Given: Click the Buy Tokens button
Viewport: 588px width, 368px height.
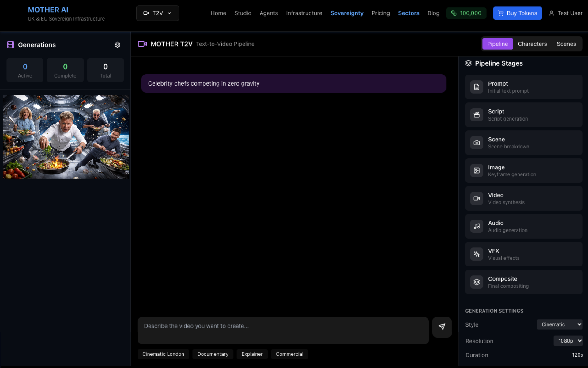Looking at the screenshot, I should point(517,13).
